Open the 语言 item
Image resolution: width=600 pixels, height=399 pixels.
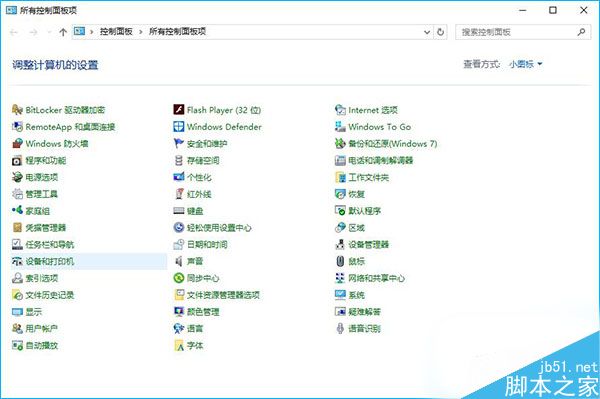pyautogui.click(x=188, y=329)
